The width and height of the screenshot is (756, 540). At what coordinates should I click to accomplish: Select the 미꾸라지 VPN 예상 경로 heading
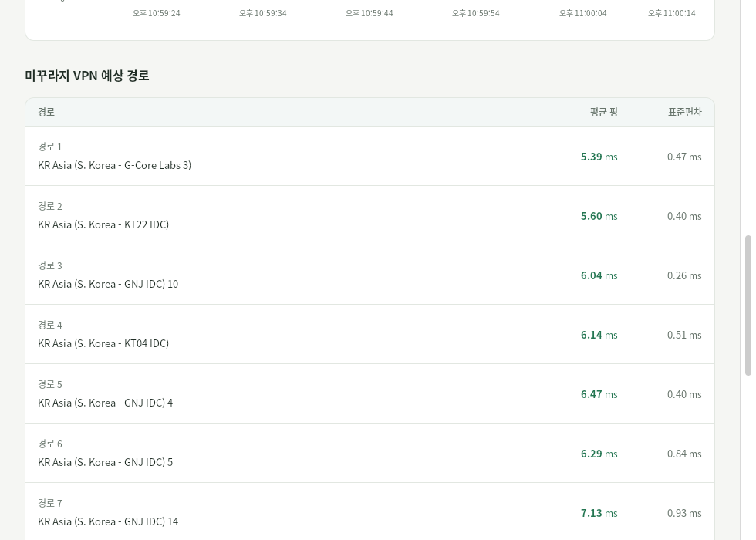pyautogui.click(x=86, y=76)
